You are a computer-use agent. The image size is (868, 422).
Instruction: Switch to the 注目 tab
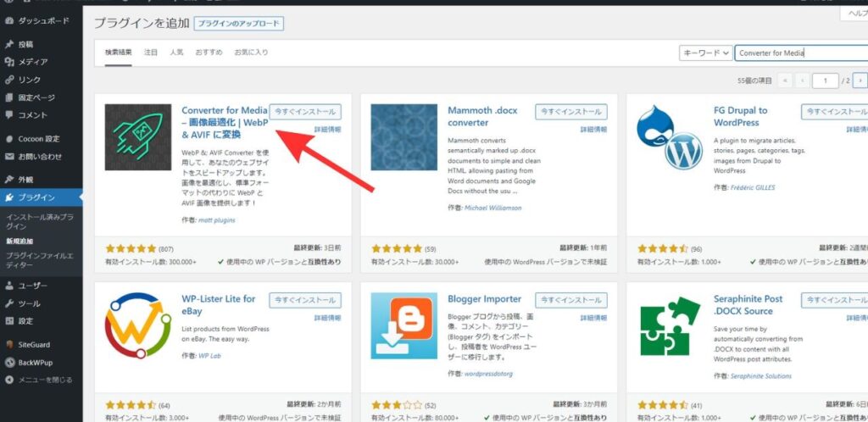coord(151,53)
